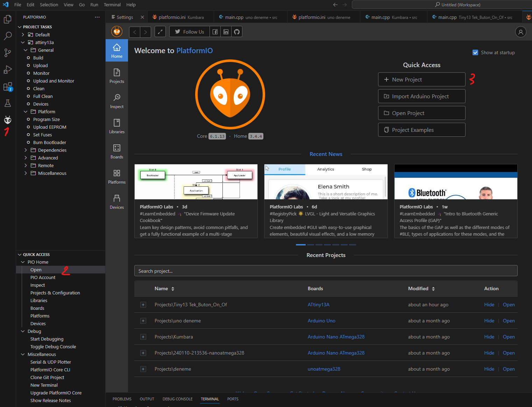Select first news carousel page indicator

tap(301, 245)
